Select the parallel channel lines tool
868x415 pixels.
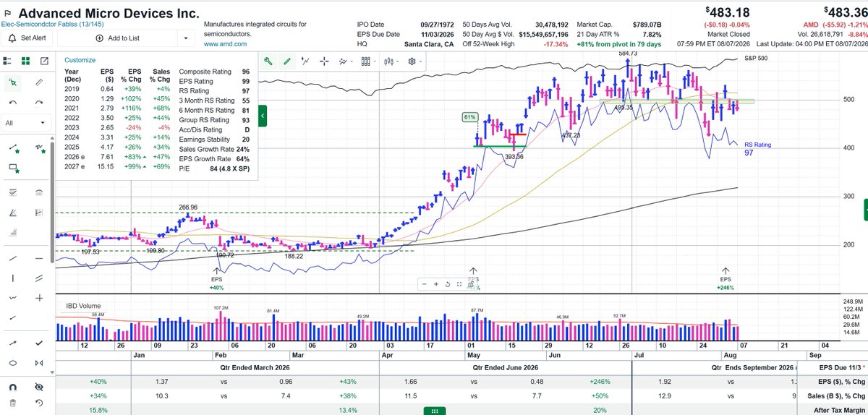tap(38, 278)
